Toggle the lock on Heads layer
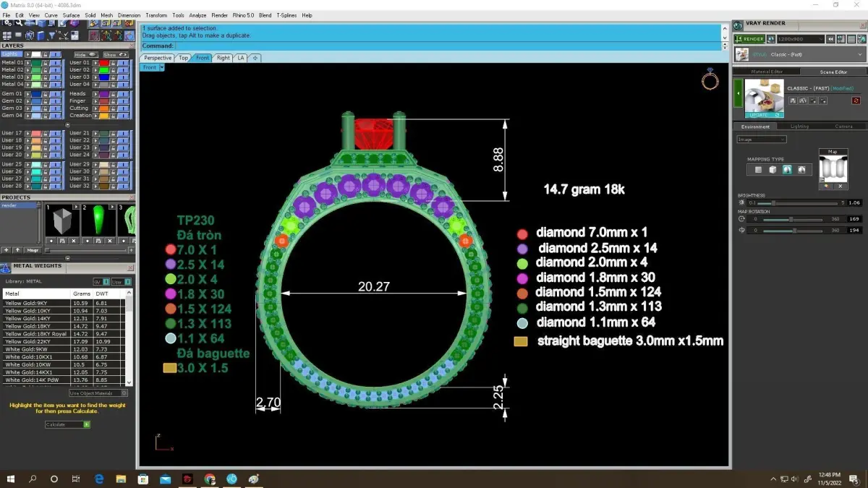868x488 pixels. (113, 94)
